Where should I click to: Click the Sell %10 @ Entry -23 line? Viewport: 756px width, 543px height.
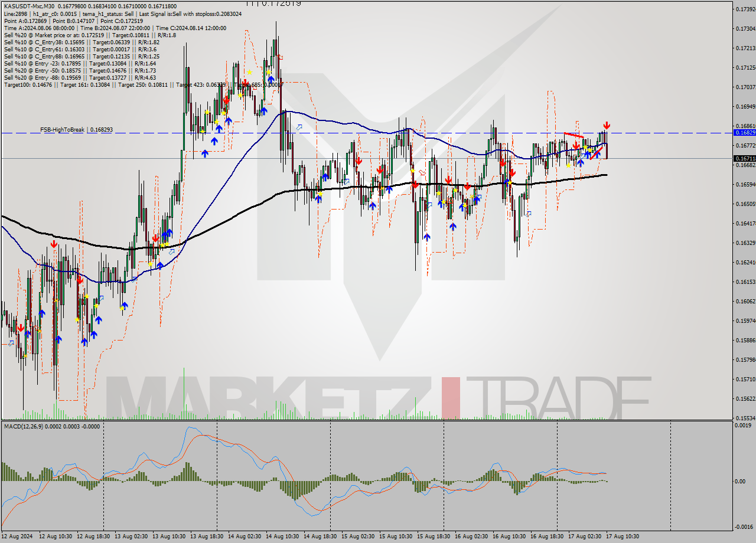[80, 63]
